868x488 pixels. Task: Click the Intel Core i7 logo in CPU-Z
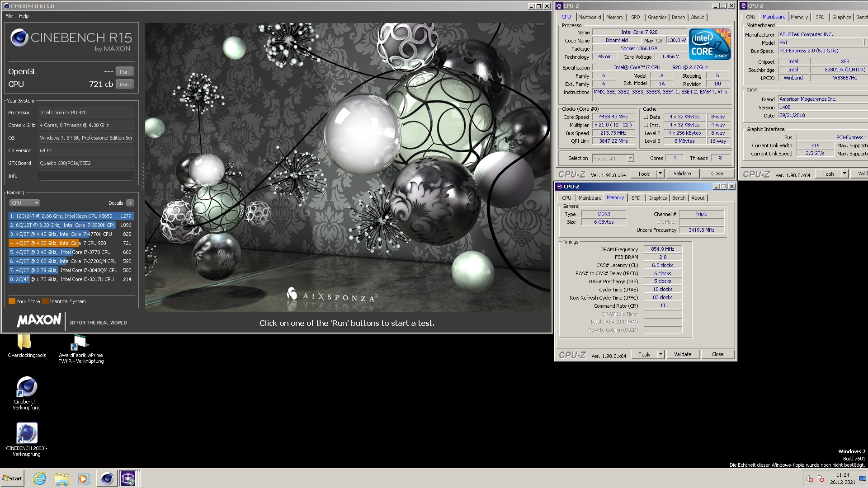pos(710,44)
